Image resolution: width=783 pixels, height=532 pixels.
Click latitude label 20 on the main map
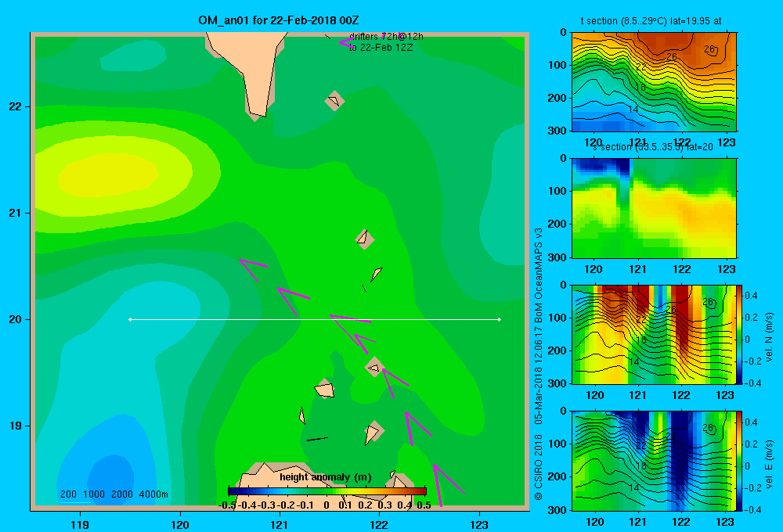point(16,319)
